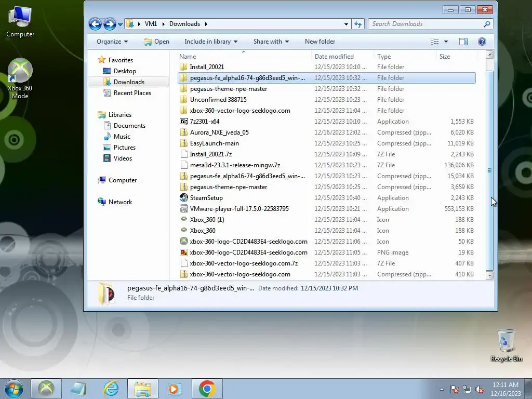
Task: Select the Install_20021 folder icon
Action: (x=183, y=67)
